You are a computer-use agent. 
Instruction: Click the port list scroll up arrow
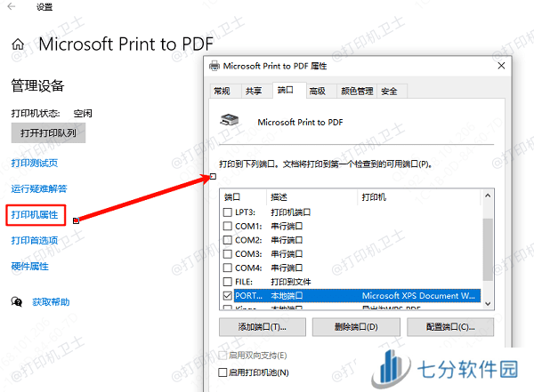[x=488, y=196]
